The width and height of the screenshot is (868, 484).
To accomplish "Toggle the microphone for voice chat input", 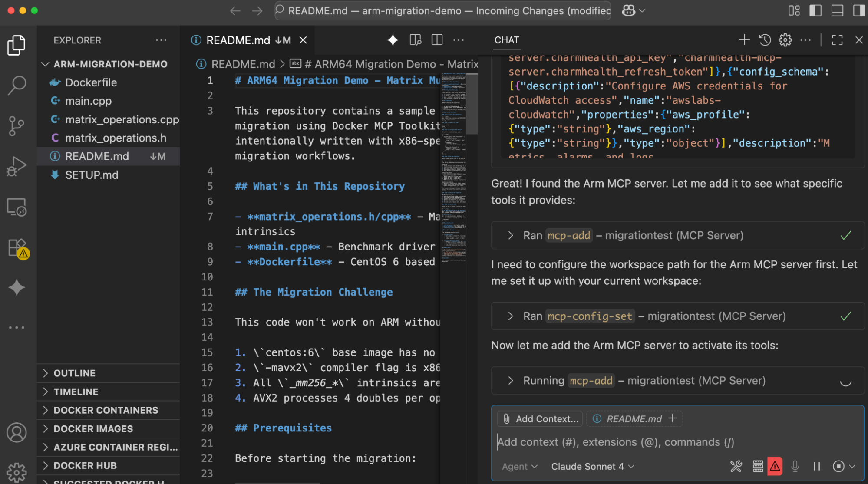I will (x=795, y=466).
